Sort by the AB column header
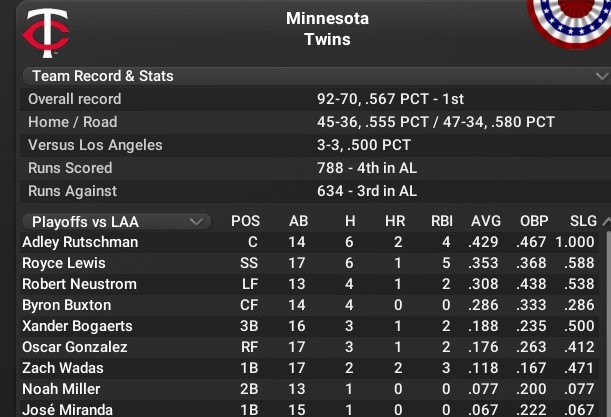 pyautogui.click(x=298, y=221)
